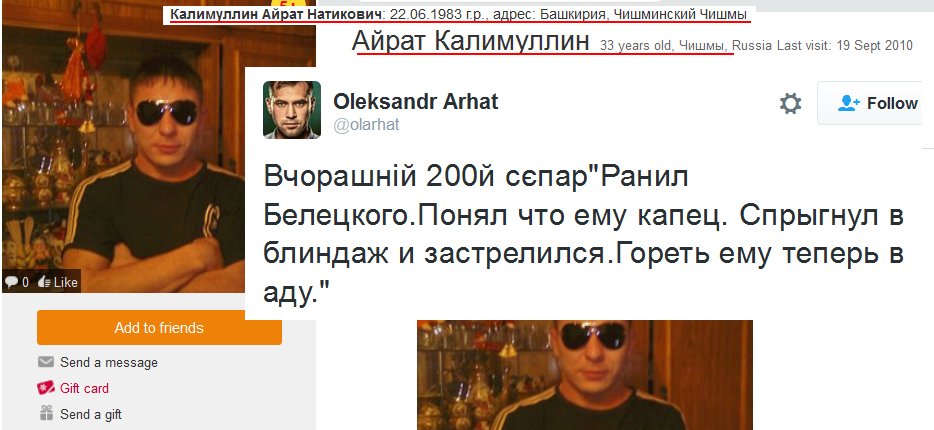The width and height of the screenshot is (934, 430).
Task: Open the Oleksandr Arhat profile name
Action: (415, 102)
